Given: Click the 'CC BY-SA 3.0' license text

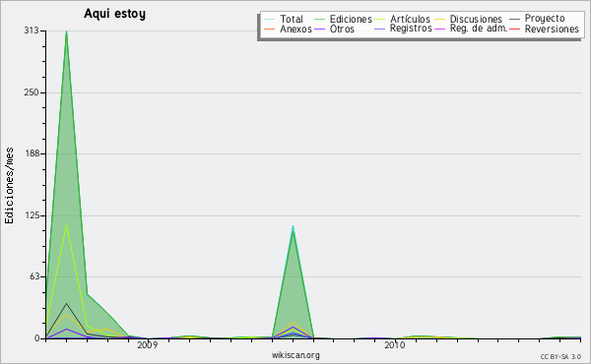Looking at the screenshot, I should [560, 357].
